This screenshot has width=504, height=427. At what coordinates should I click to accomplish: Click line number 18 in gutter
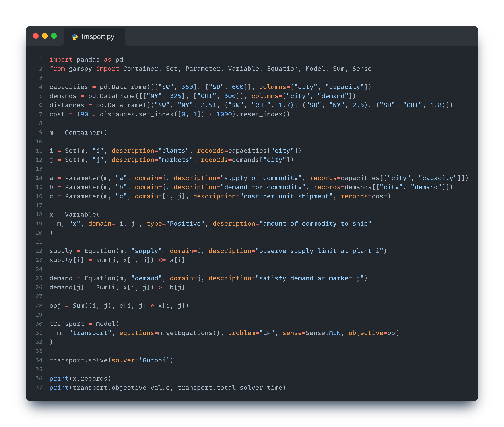(x=39, y=214)
